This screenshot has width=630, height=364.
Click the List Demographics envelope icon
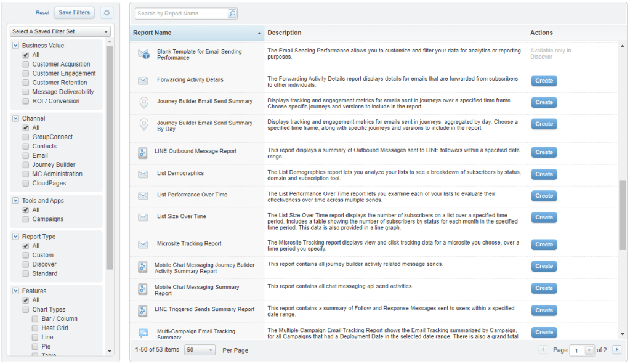point(143,174)
